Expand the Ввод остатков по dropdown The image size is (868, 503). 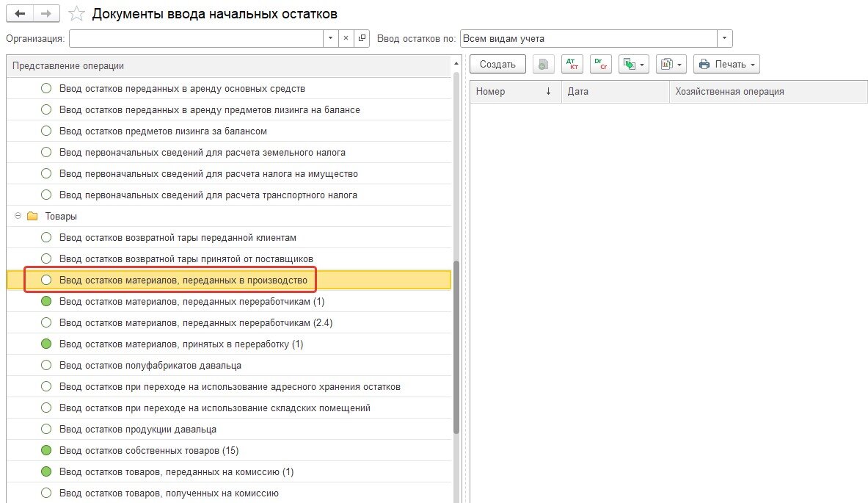point(725,38)
